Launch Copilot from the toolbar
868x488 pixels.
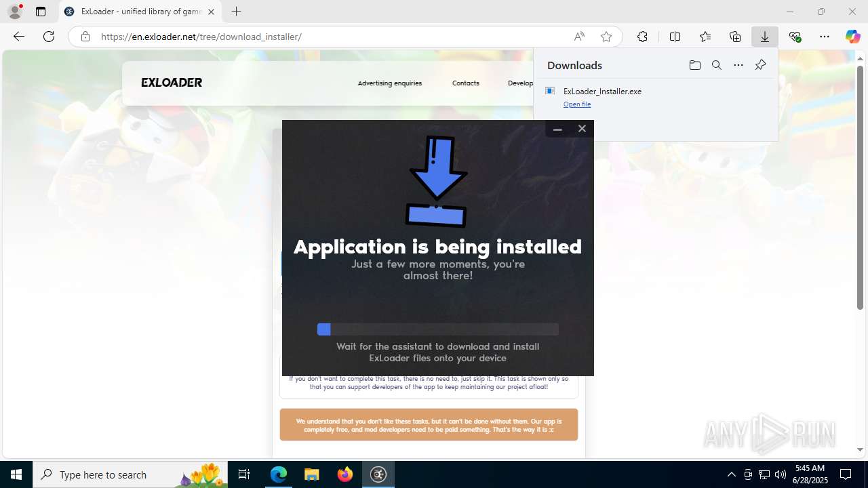pyautogui.click(x=852, y=37)
